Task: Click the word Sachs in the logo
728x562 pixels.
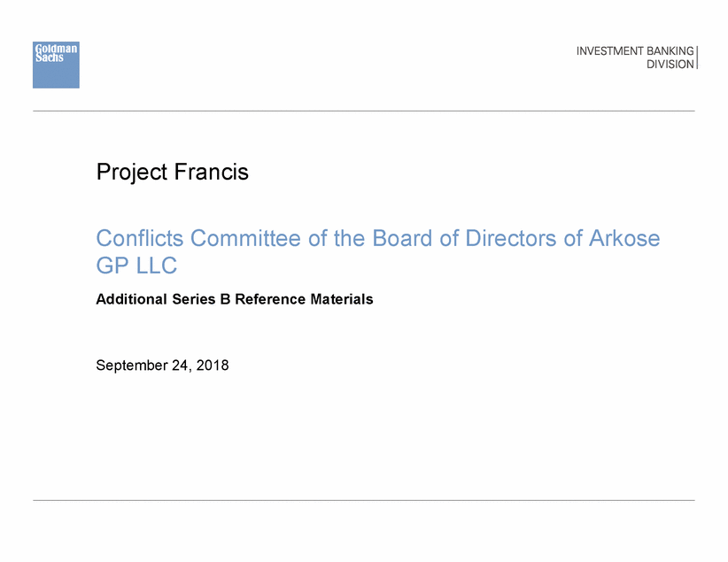Action: pos(48,57)
